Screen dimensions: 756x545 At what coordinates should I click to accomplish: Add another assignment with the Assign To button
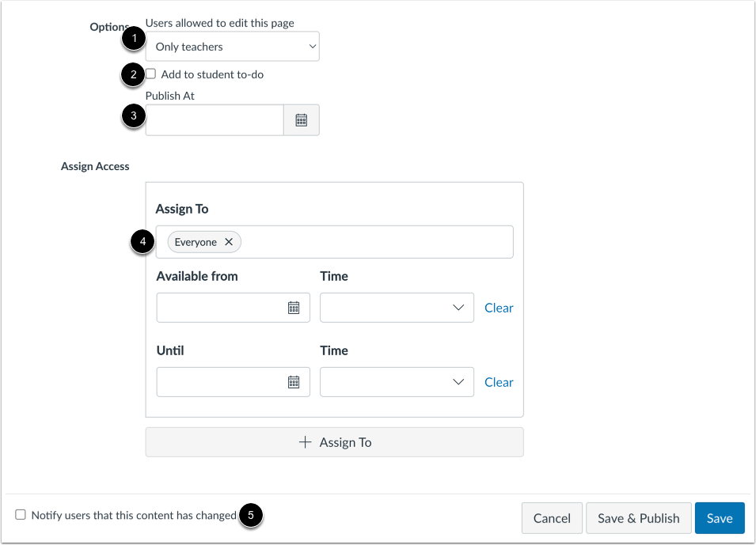point(334,442)
